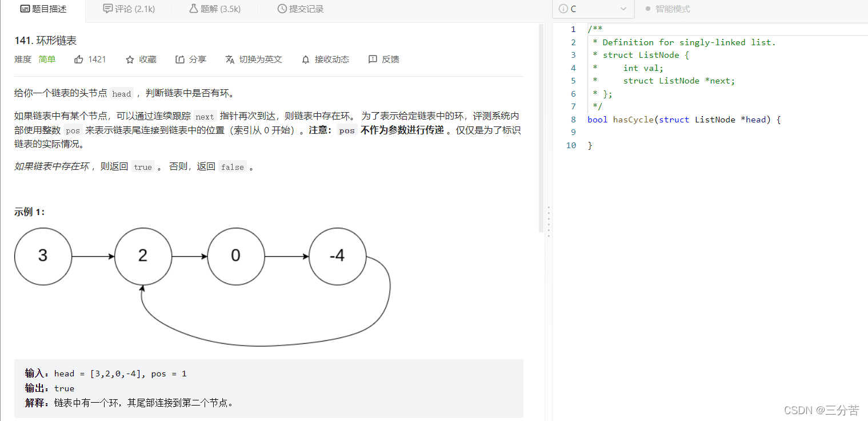Click the translate to English icon
The width and height of the screenshot is (868, 421).
[230, 59]
